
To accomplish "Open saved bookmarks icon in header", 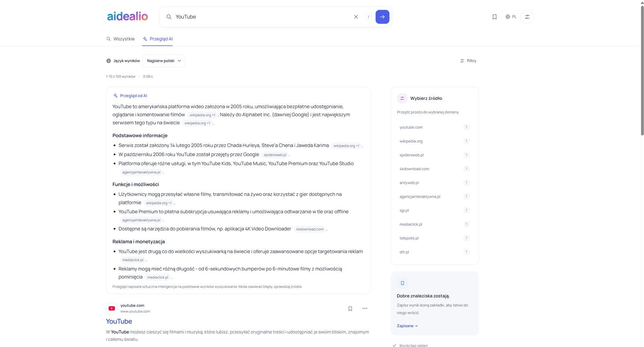I will click(495, 17).
